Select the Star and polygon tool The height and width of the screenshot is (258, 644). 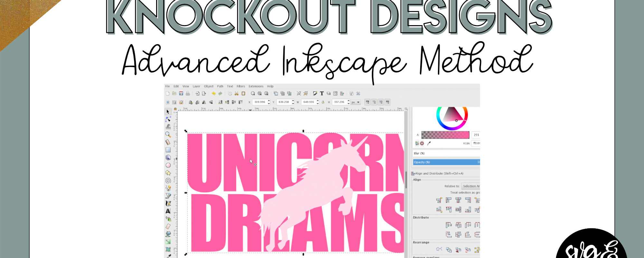pyautogui.click(x=168, y=173)
